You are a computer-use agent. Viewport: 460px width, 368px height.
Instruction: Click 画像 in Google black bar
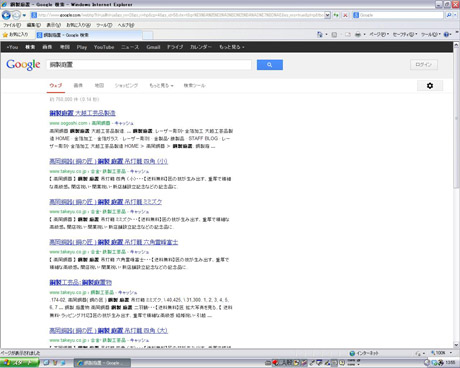[47, 47]
